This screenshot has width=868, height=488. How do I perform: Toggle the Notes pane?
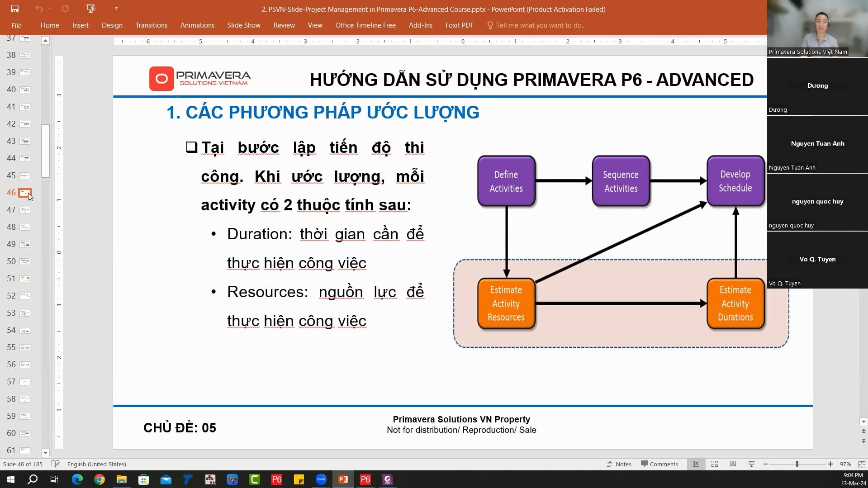tap(619, 464)
